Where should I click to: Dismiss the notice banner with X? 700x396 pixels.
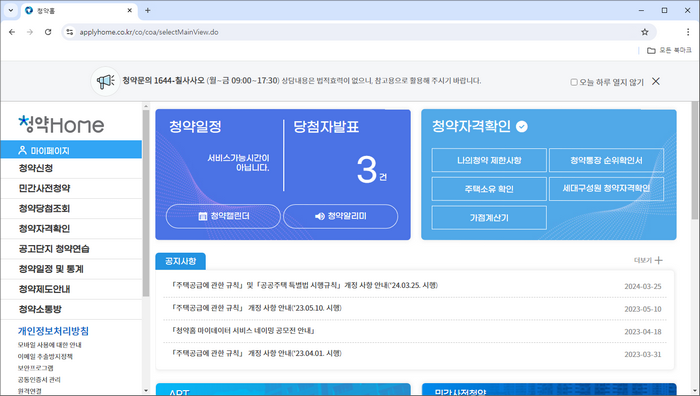[x=655, y=81]
